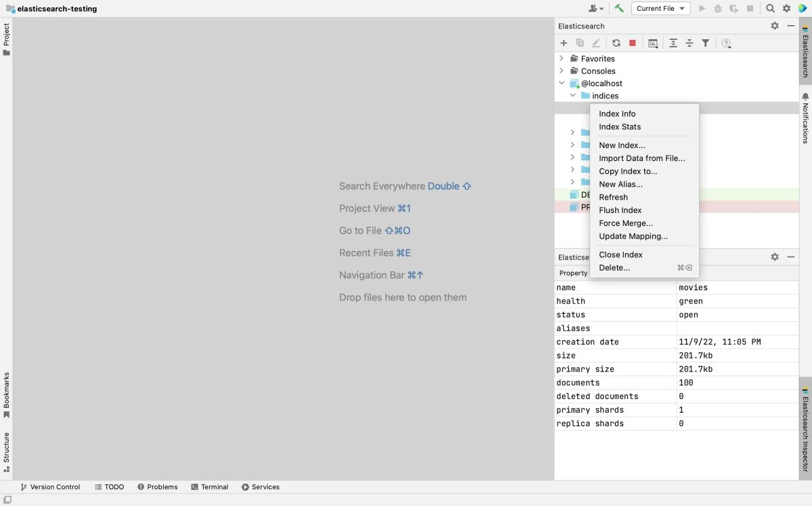
Task: Select the Favorites tree item
Action: 598,58
